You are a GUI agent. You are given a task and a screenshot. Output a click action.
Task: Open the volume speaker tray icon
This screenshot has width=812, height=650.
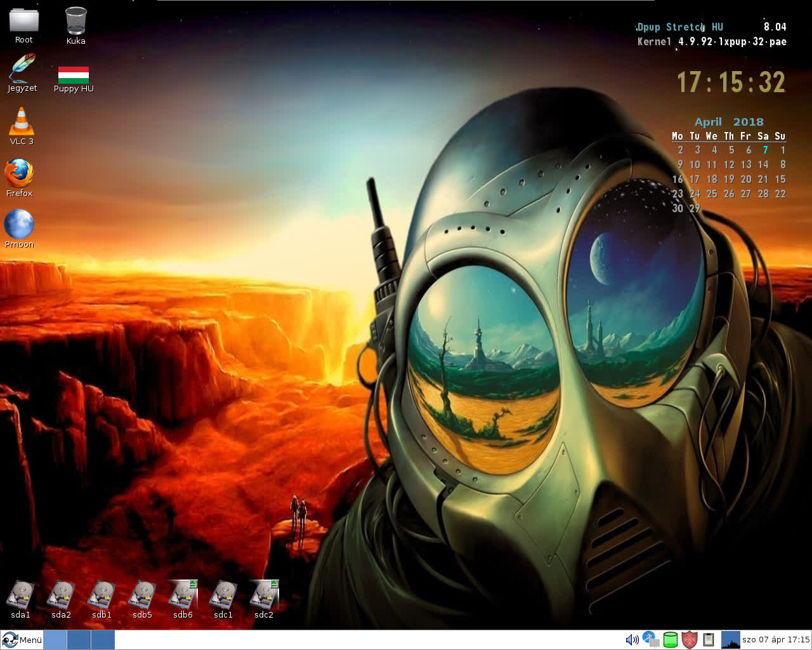coord(632,640)
